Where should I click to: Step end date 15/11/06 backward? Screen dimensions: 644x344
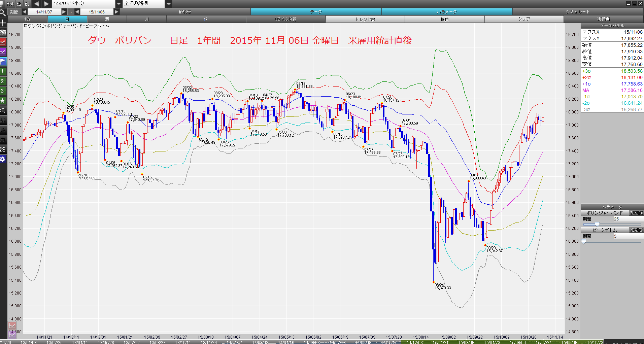[77, 12]
